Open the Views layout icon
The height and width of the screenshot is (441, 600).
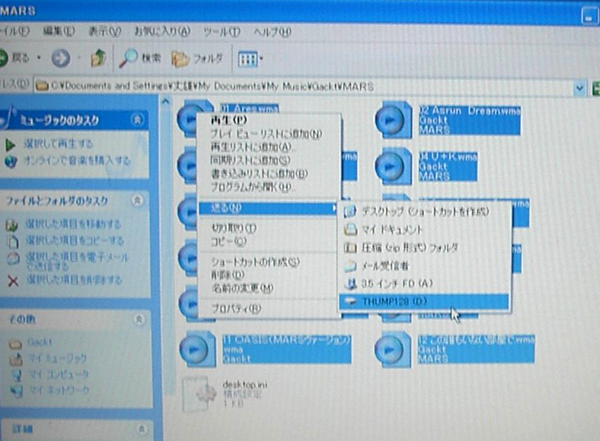point(248,59)
